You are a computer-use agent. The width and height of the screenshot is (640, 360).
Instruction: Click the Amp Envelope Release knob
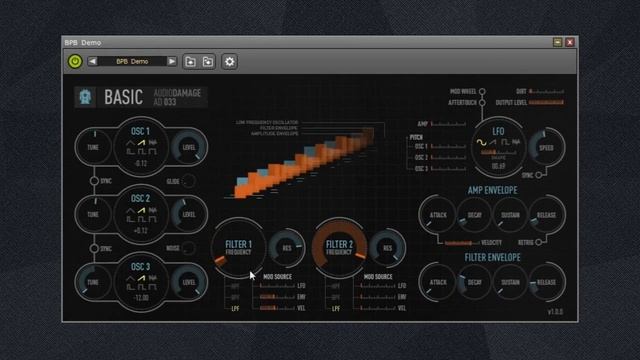pos(546,215)
